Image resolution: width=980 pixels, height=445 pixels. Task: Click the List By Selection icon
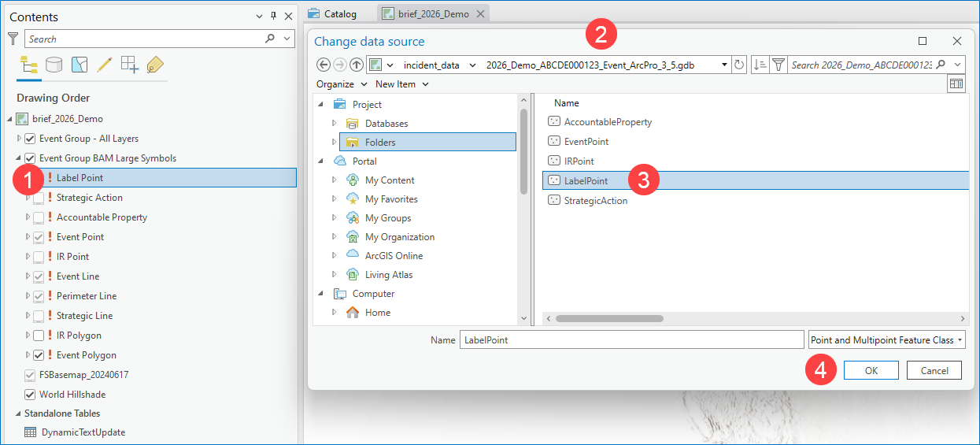click(x=79, y=65)
